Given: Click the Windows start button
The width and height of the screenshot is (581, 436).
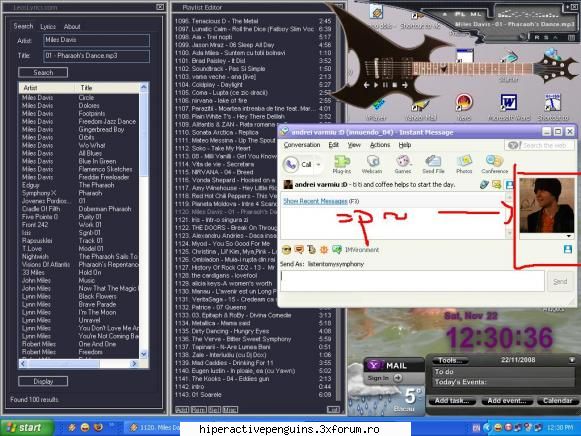Looking at the screenshot, I should 26,427.
